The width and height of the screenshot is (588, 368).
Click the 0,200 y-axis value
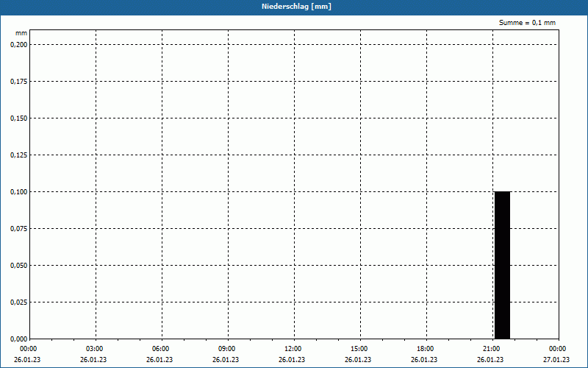pos(19,45)
